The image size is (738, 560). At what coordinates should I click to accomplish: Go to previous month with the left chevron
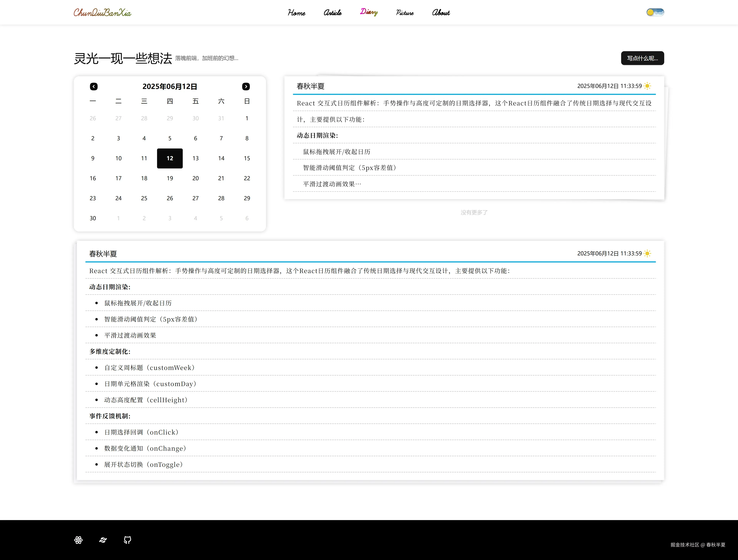[94, 86]
